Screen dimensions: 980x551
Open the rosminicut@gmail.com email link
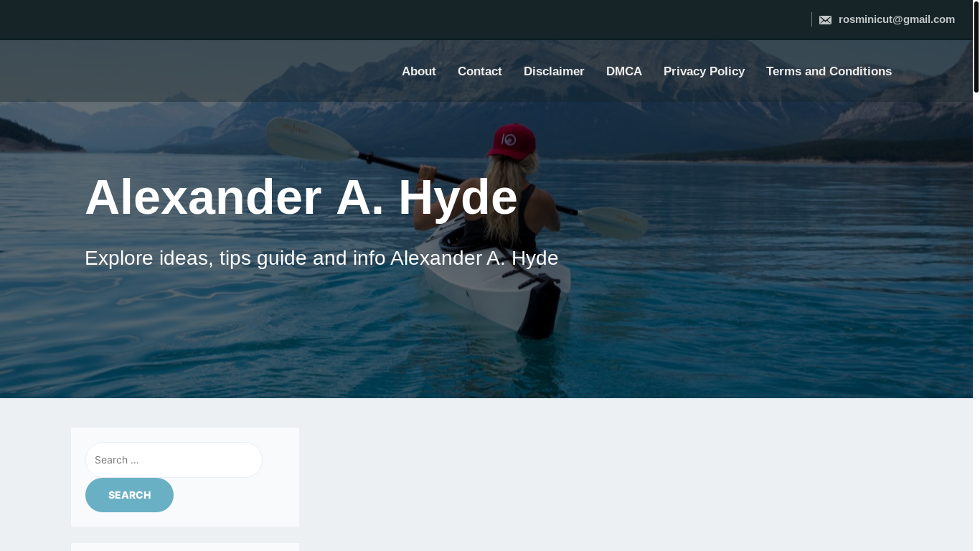[896, 19]
